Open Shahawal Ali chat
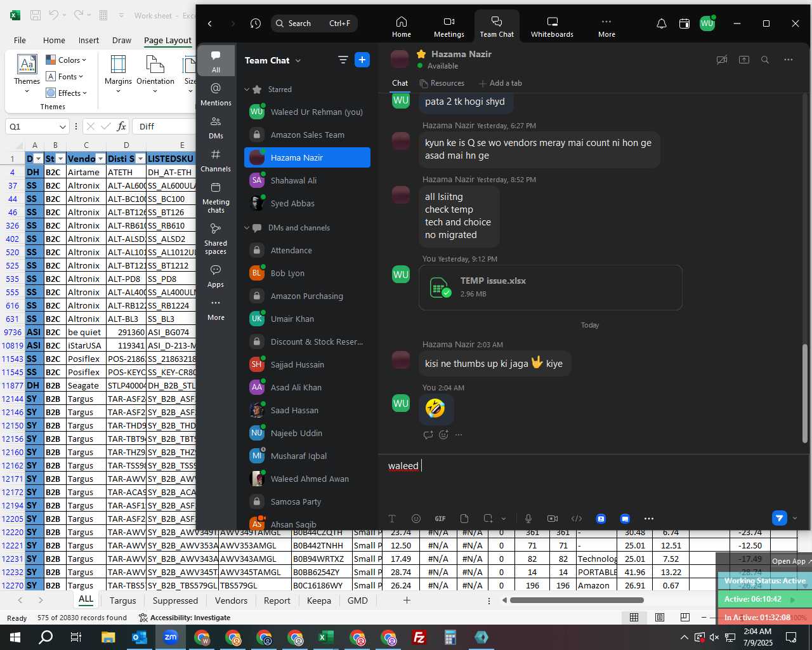 pos(307,180)
